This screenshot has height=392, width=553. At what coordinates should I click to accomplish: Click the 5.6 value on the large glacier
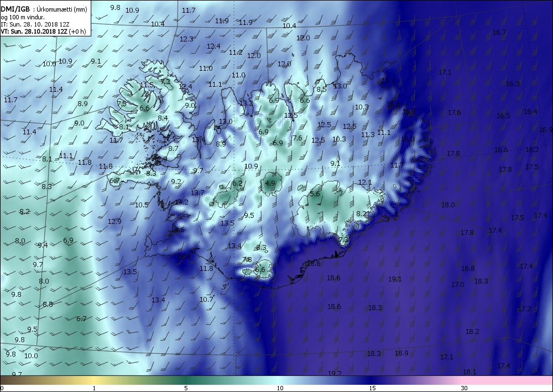(x=314, y=194)
